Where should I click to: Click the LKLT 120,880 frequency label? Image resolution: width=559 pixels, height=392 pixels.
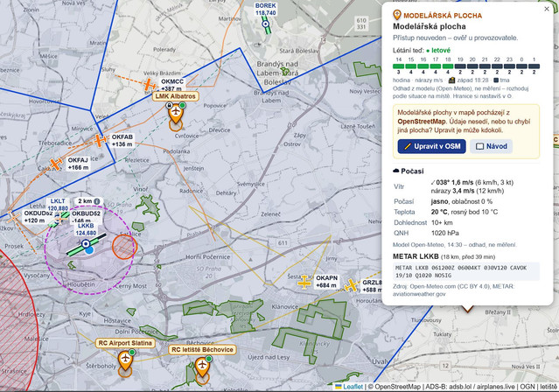coord(58,205)
